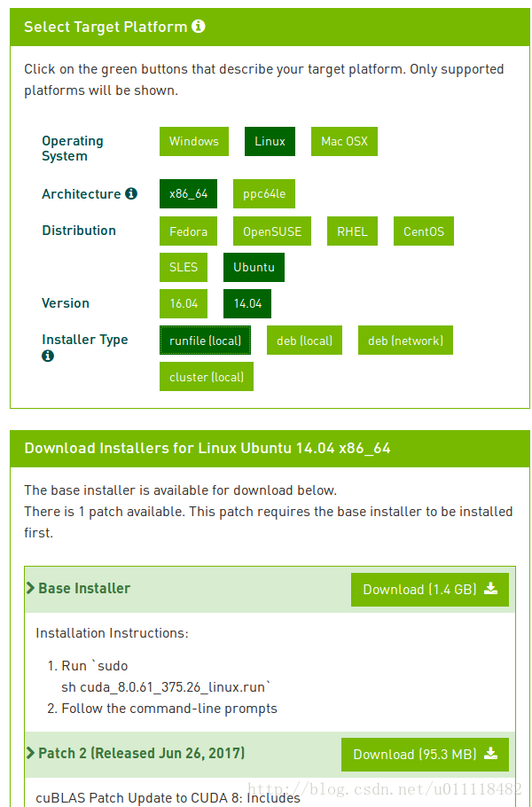This screenshot has width=532, height=807.
Task: Click the Architecture info icon
Action: (x=131, y=194)
